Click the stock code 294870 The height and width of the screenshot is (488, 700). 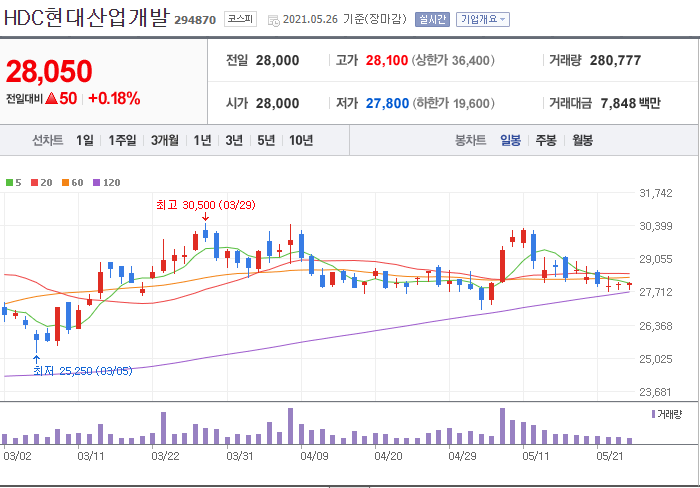195,20
